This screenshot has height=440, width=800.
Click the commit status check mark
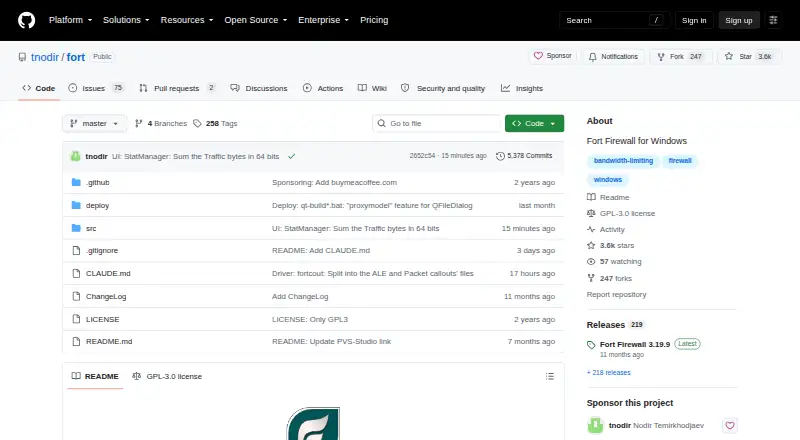coord(291,156)
